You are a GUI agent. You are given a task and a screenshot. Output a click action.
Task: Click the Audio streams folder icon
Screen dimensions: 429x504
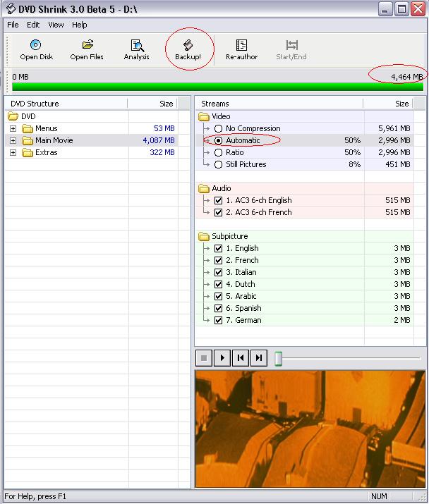[x=204, y=188]
